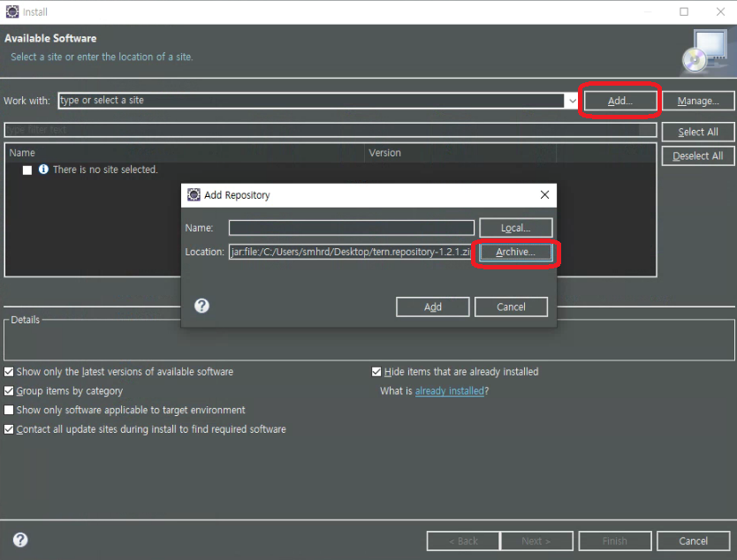Click the help icon at bottom-left of Install window

(20, 540)
